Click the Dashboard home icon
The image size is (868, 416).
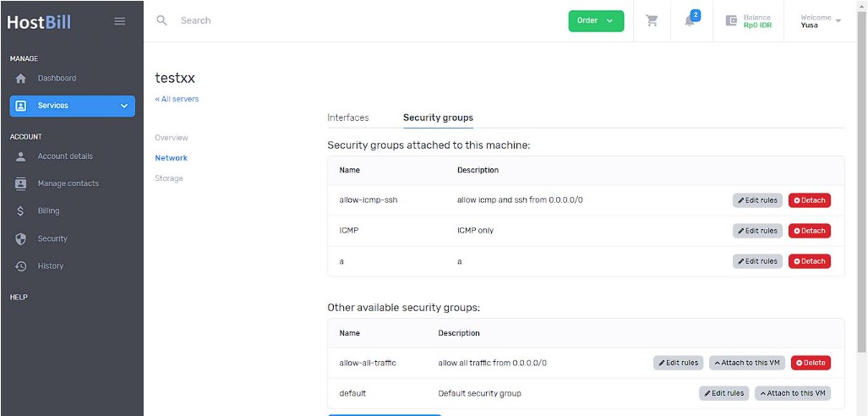[21, 79]
